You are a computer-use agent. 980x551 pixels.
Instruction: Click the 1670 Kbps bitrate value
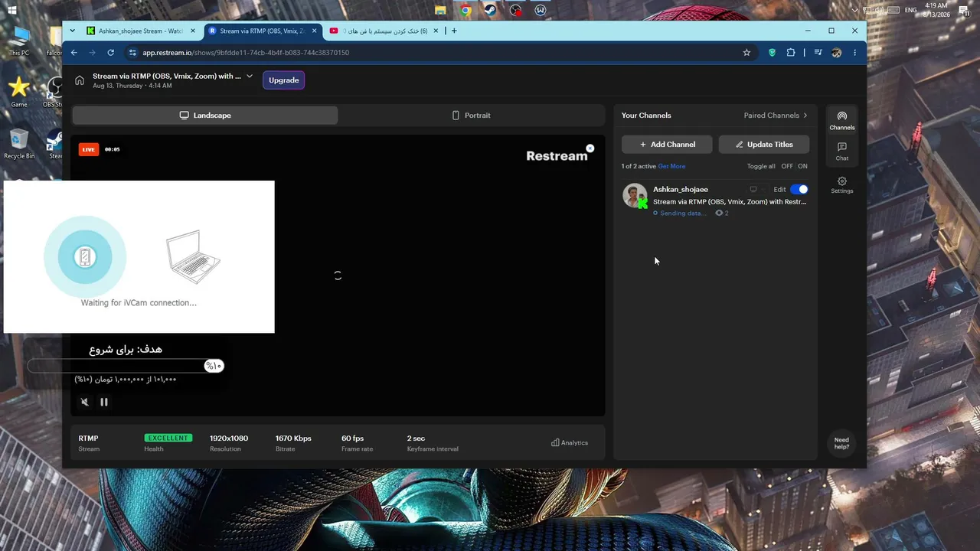[293, 439]
